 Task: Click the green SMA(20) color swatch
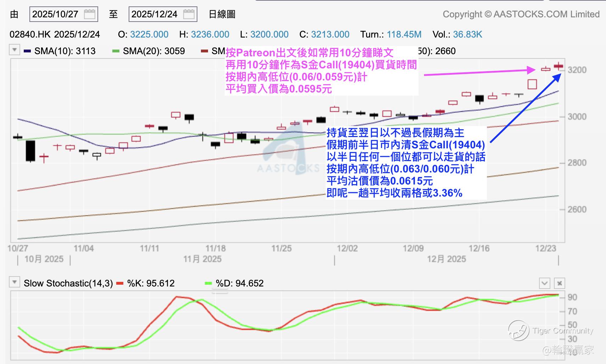[x=116, y=51]
